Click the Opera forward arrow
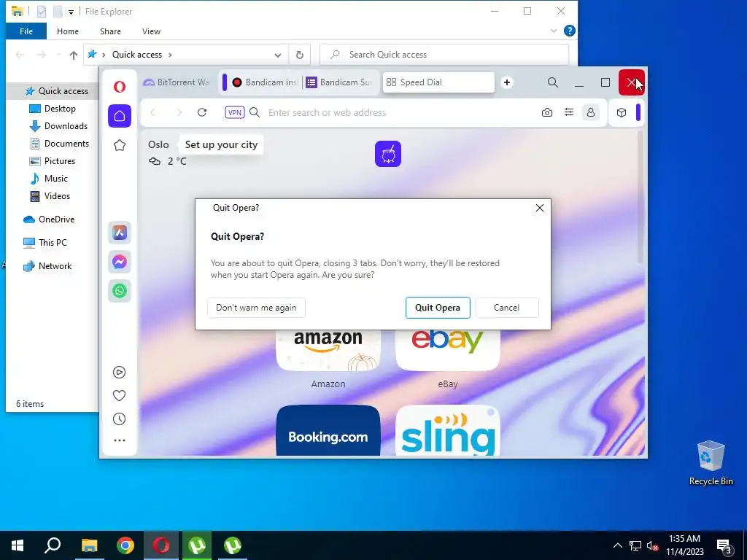Viewport: 747px width, 560px height. 179,112
